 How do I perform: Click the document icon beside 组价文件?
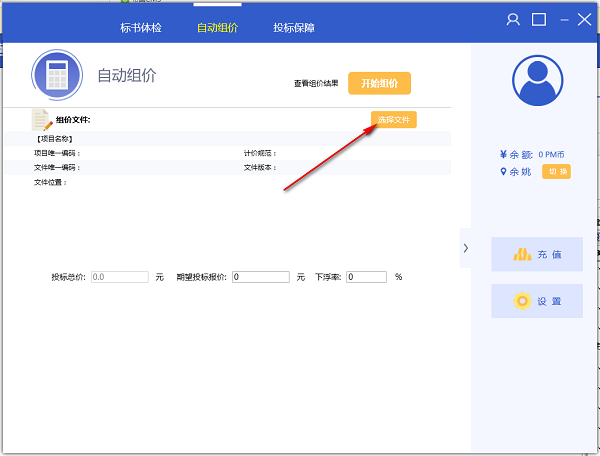tap(42, 120)
